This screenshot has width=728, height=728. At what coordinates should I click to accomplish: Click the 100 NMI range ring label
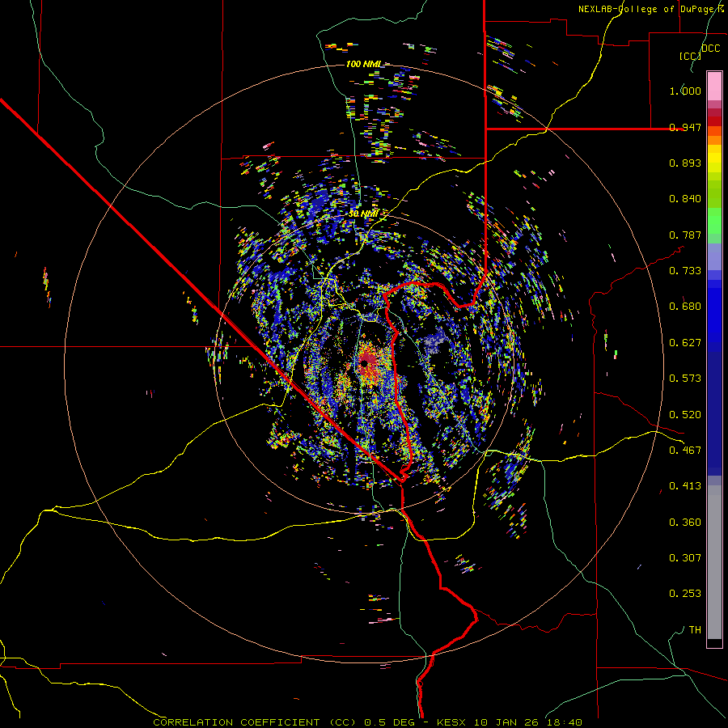tap(363, 64)
